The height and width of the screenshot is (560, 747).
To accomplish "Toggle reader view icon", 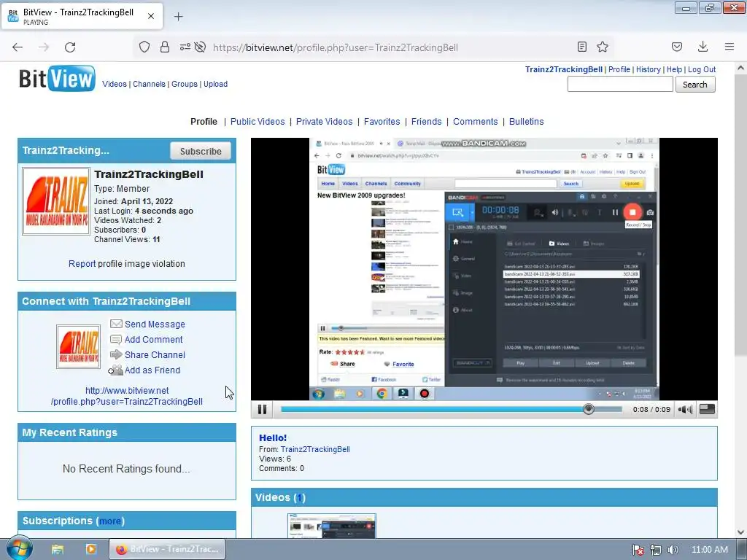I will [x=581, y=47].
